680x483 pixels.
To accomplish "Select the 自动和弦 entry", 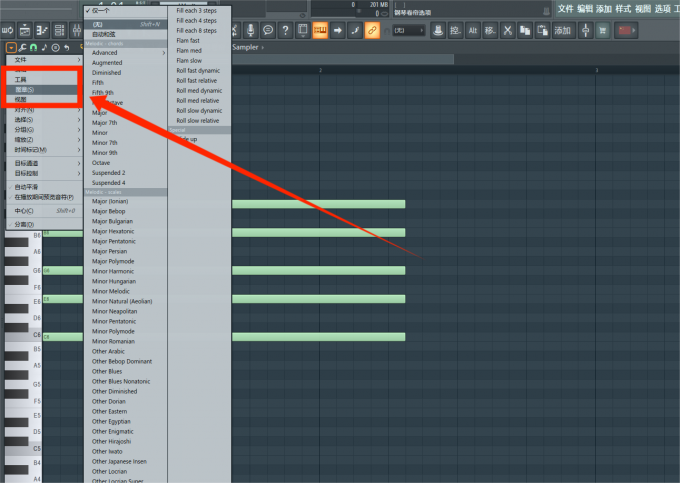I will [x=125, y=34].
